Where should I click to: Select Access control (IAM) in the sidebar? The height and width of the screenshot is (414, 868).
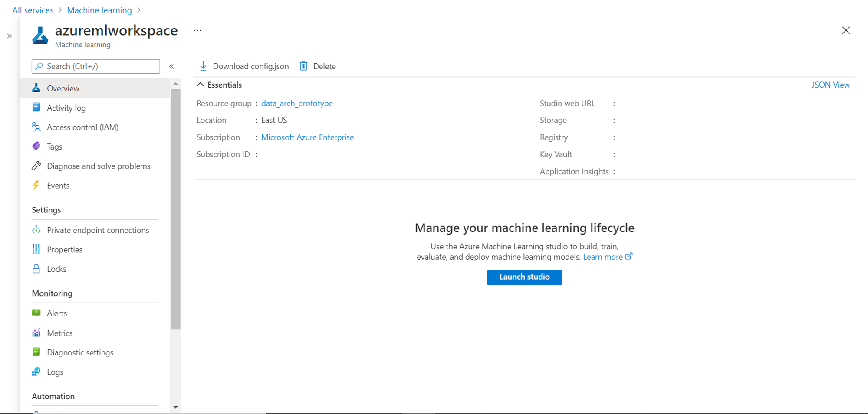coord(95,127)
